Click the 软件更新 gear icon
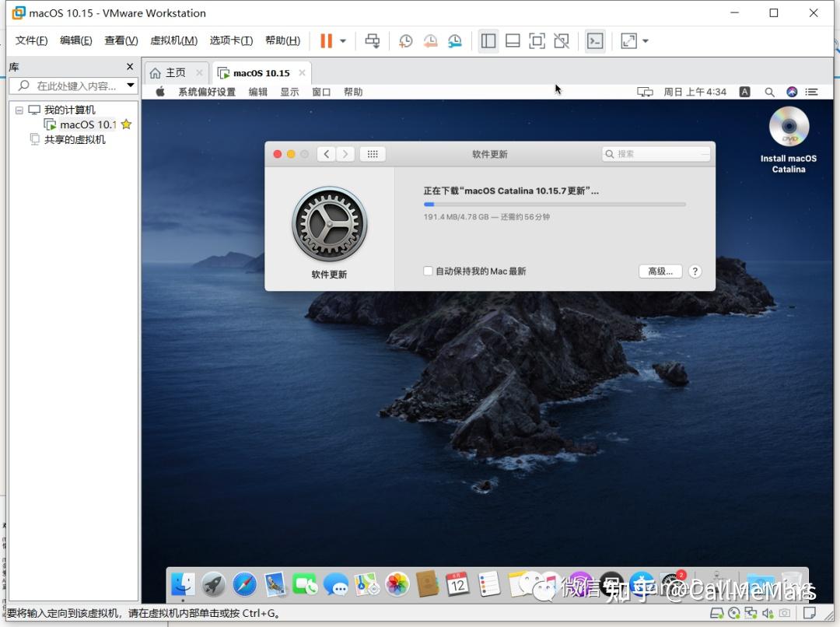Image resolution: width=840 pixels, height=627 pixels. (x=330, y=224)
